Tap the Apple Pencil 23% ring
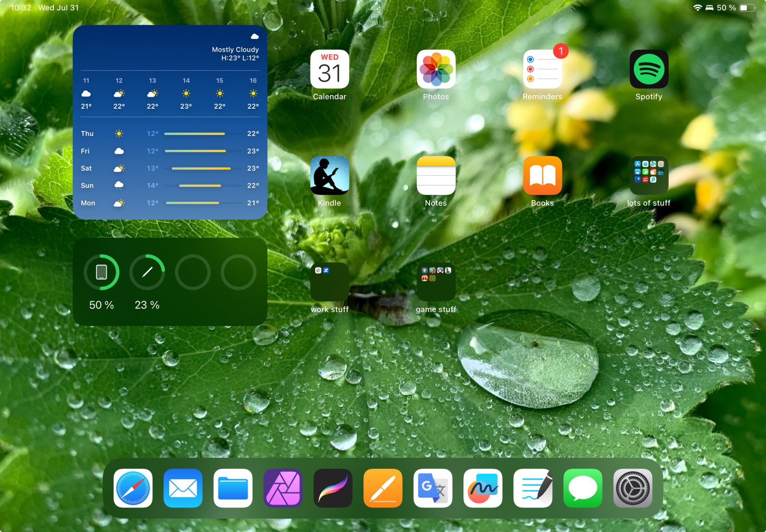Screen dimensions: 766x532 (x=147, y=272)
